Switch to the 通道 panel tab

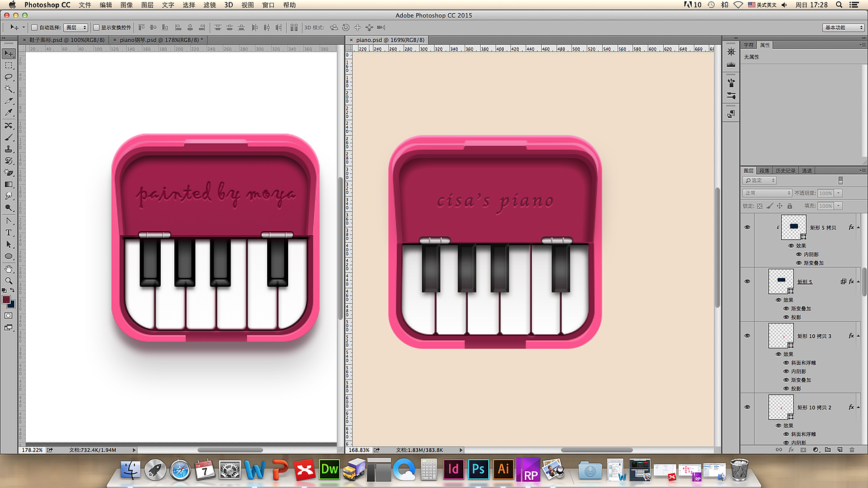(x=806, y=170)
